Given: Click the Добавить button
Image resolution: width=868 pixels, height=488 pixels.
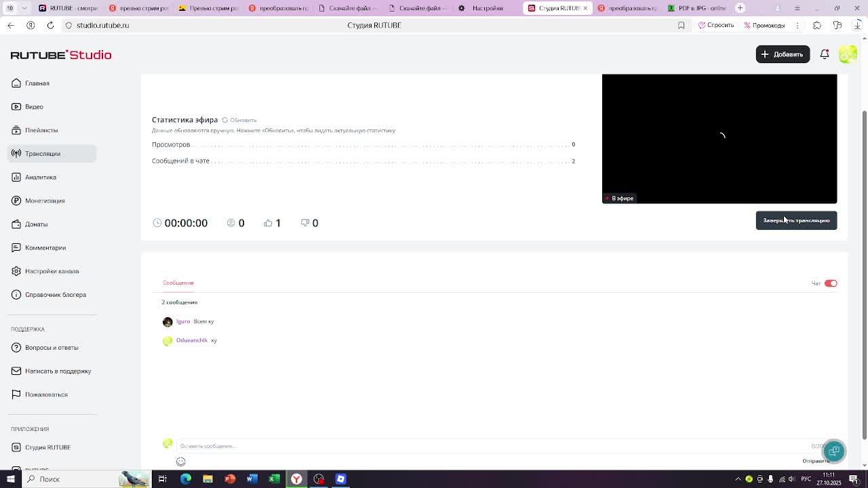Looking at the screenshot, I should pos(783,54).
